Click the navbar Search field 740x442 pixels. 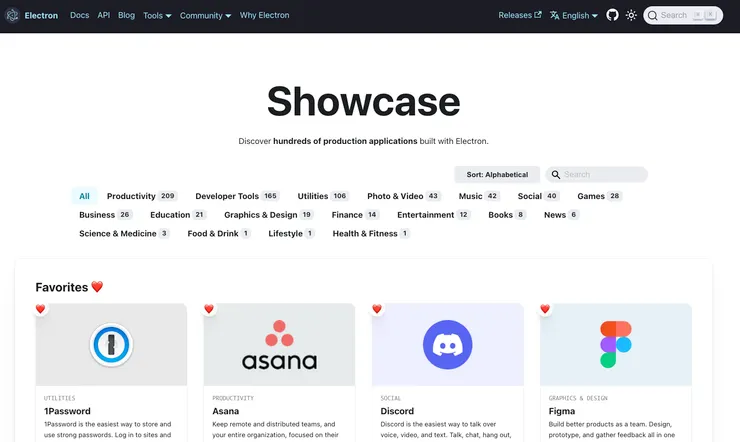tap(682, 16)
